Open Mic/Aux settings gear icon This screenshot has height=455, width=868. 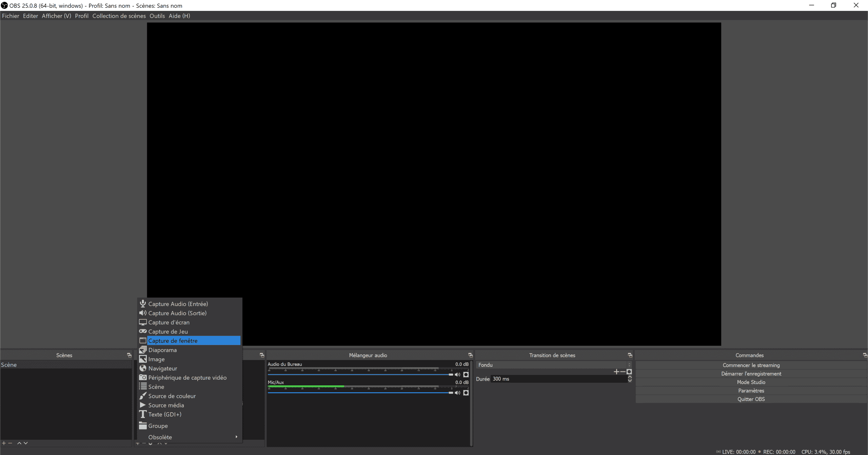pos(466,393)
